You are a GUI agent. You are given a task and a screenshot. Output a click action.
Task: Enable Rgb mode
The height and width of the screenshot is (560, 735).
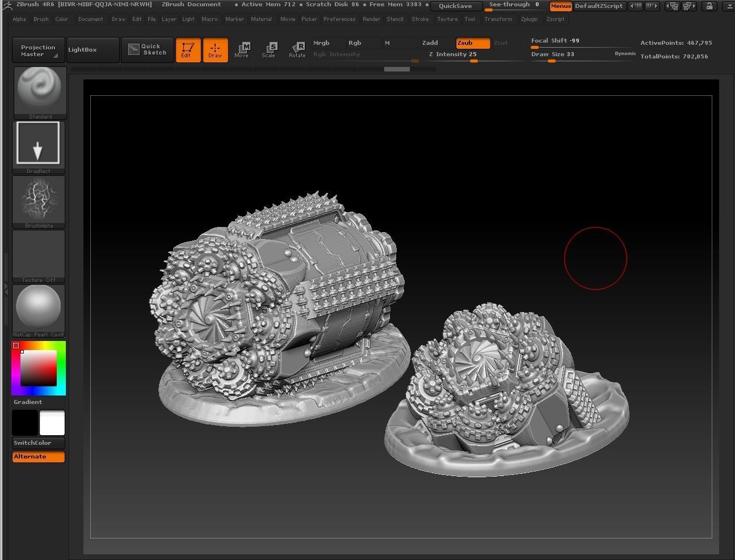[x=363, y=43]
